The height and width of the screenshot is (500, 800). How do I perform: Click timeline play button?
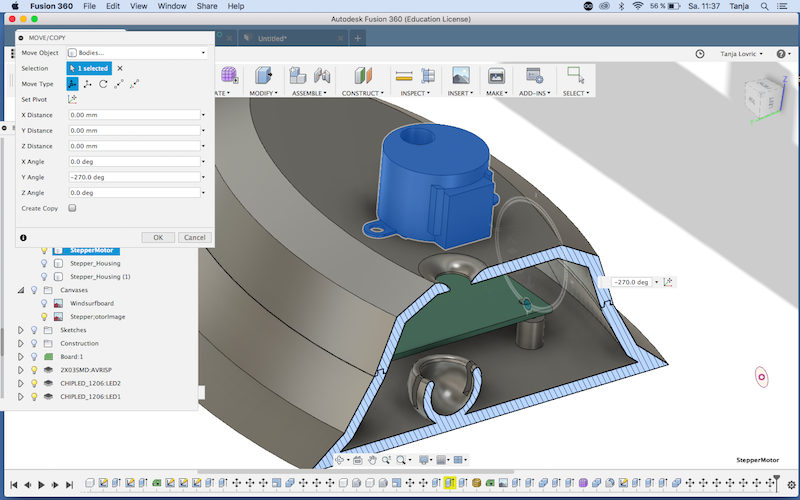click(x=41, y=484)
